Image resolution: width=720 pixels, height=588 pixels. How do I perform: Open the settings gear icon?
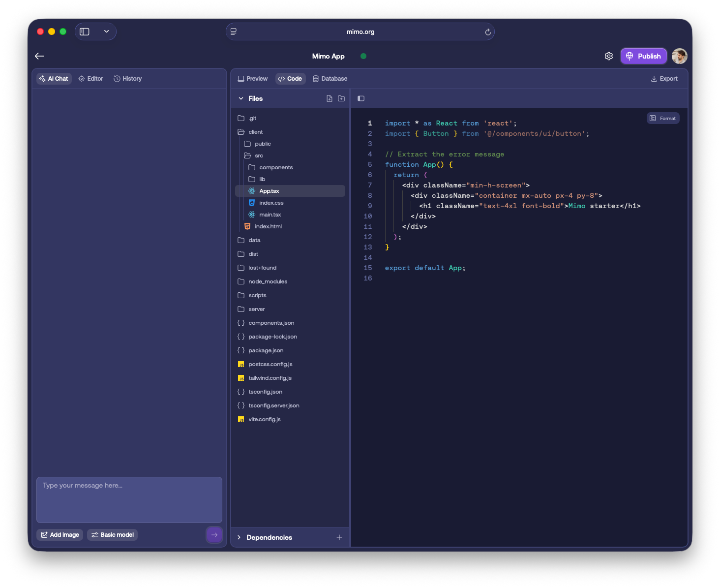pyautogui.click(x=609, y=56)
